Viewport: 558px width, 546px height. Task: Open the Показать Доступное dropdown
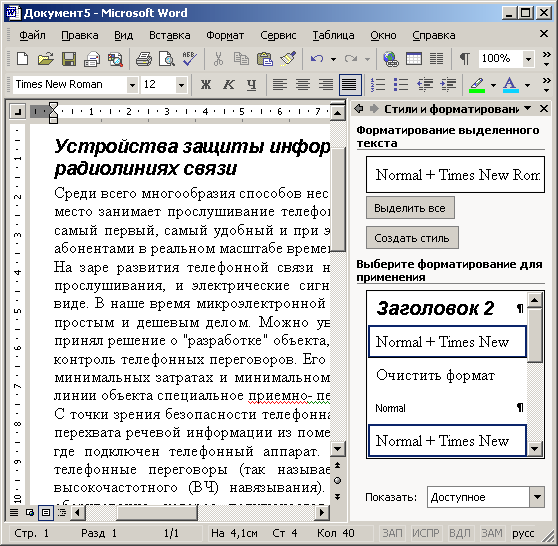537,497
